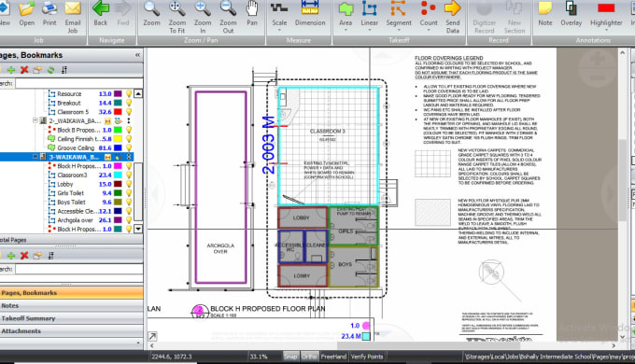Choose the Count takeoff tool
This screenshot has height=364, width=635.
pos(429,14)
